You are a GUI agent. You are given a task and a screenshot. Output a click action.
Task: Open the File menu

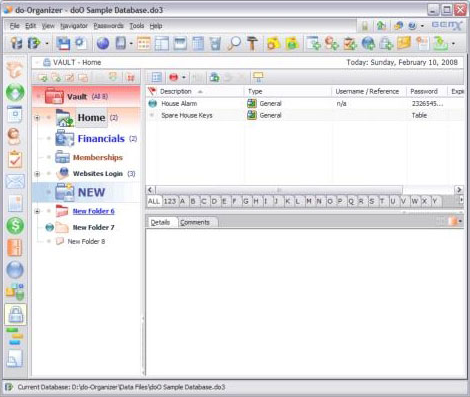[x=14, y=26]
